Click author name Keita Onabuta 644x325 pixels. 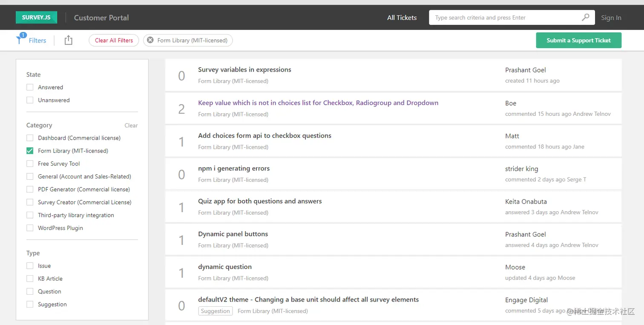(x=526, y=201)
